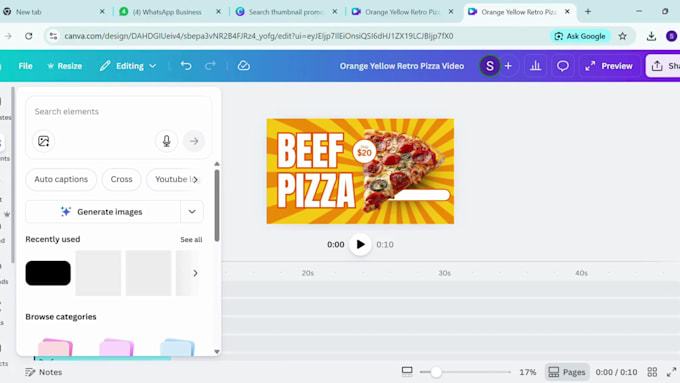Open the grid view icon
Image resolution: width=680 pixels, height=383 pixels.
pos(652,372)
